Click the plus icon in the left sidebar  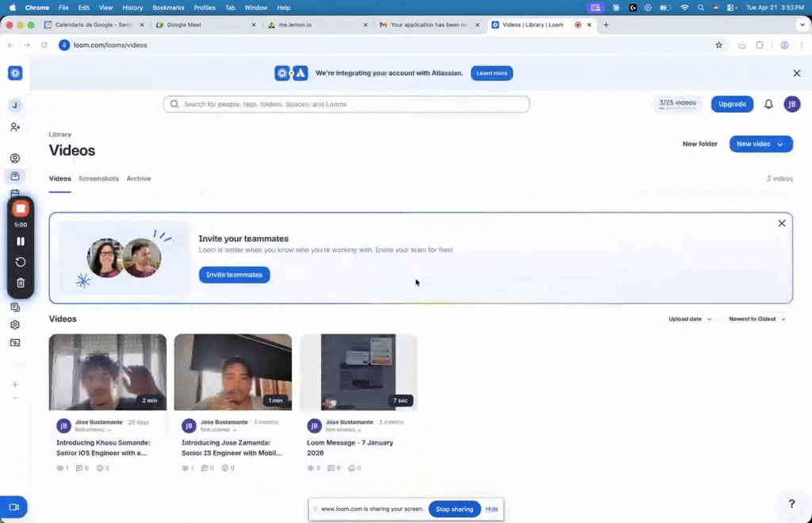(x=15, y=384)
